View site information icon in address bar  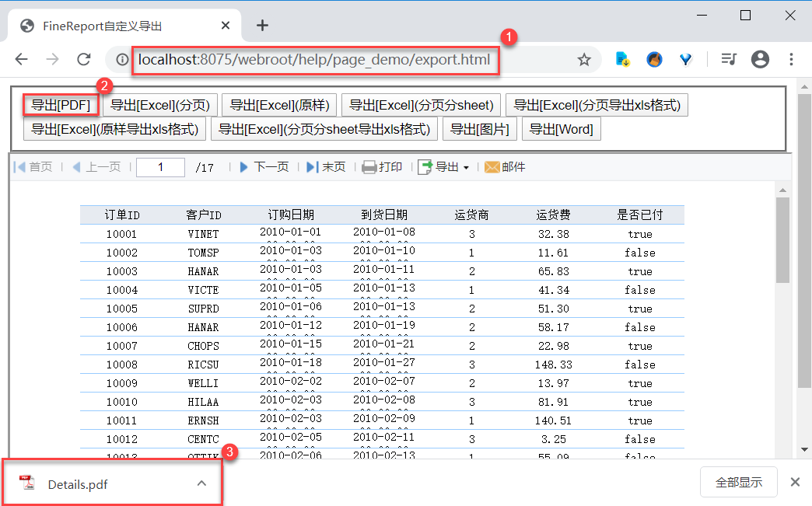(122, 60)
